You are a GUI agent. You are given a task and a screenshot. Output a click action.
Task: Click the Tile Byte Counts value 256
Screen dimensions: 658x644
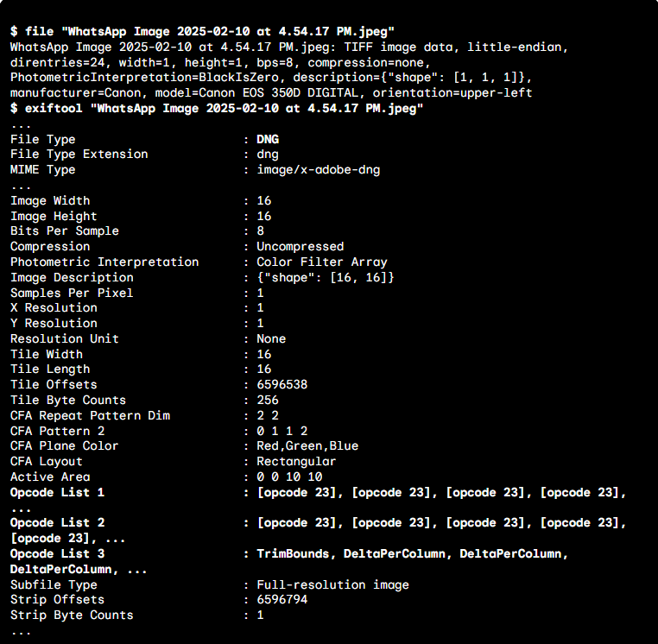268,400
